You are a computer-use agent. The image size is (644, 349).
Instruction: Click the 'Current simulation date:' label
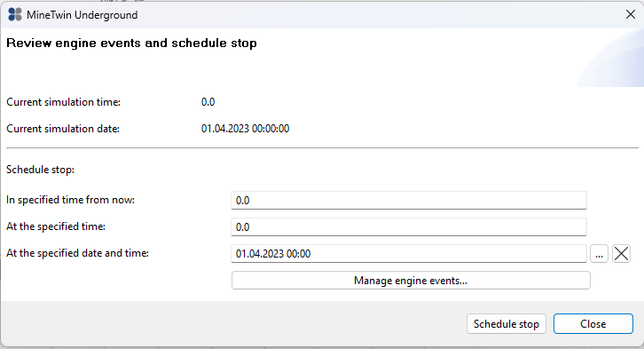tap(63, 129)
